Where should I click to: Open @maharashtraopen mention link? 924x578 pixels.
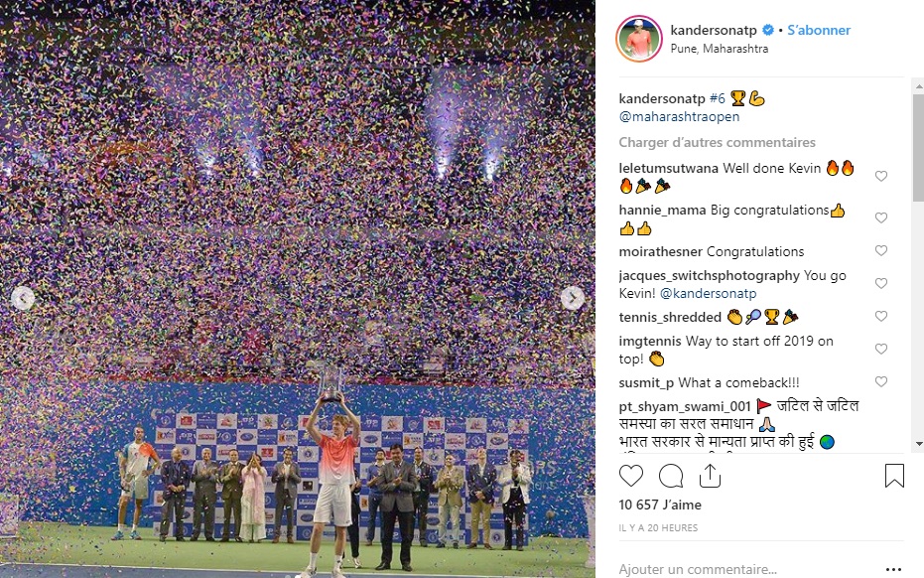pyautogui.click(x=679, y=117)
